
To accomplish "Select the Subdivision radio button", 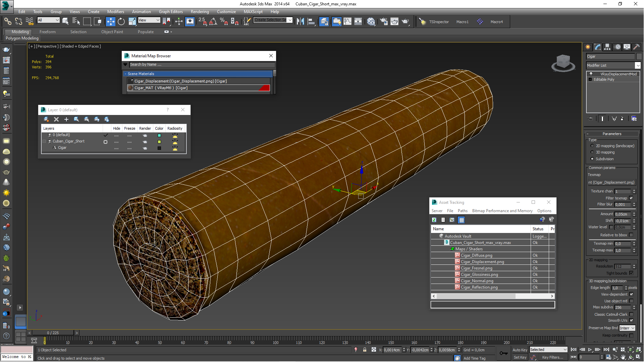I will 592,159.
